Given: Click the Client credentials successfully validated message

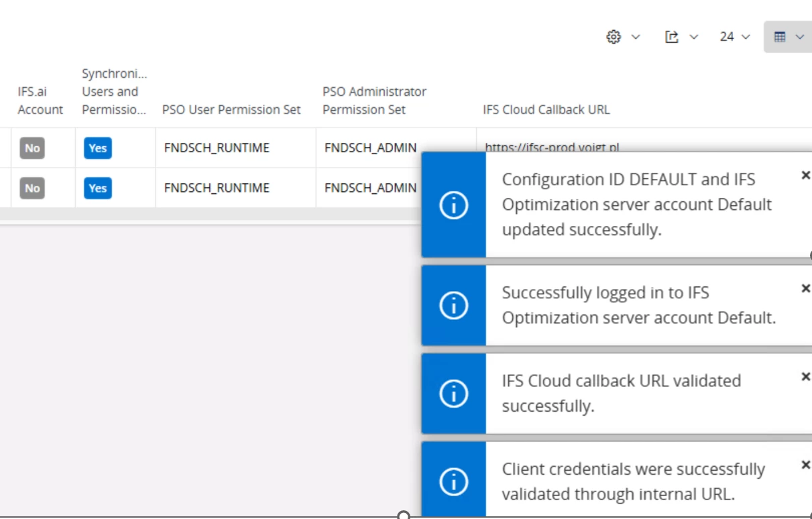Looking at the screenshot, I should 634,481.
